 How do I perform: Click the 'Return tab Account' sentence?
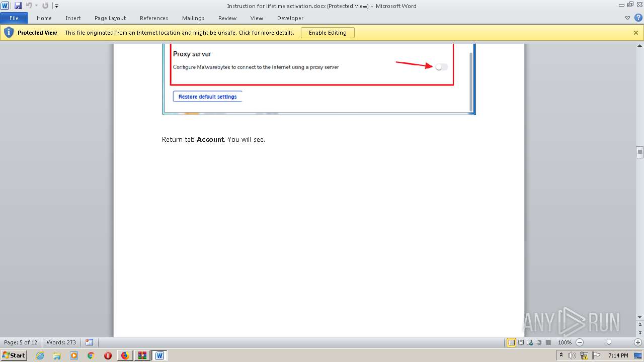(213, 139)
